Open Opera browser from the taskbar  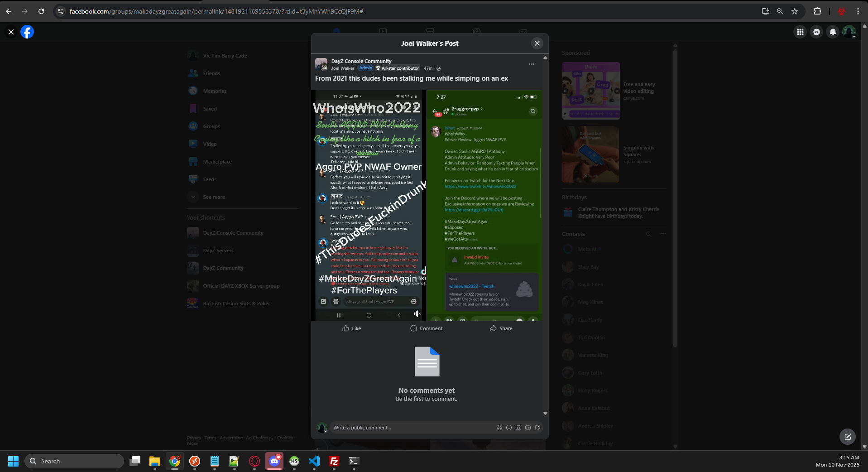pos(254,461)
